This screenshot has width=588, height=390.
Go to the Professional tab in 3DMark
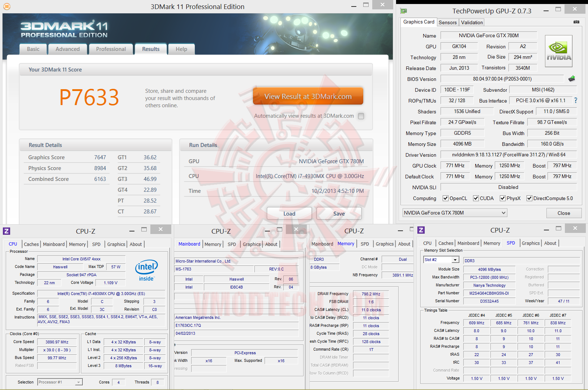(x=111, y=49)
